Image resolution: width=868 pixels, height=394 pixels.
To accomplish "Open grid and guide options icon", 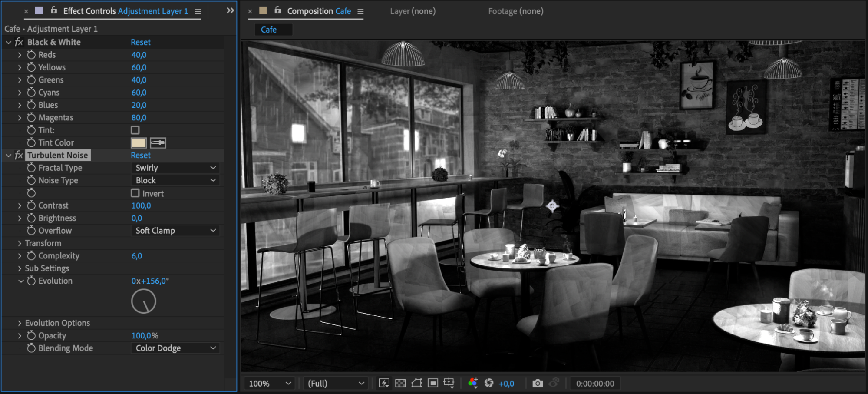I will pos(449,383).
